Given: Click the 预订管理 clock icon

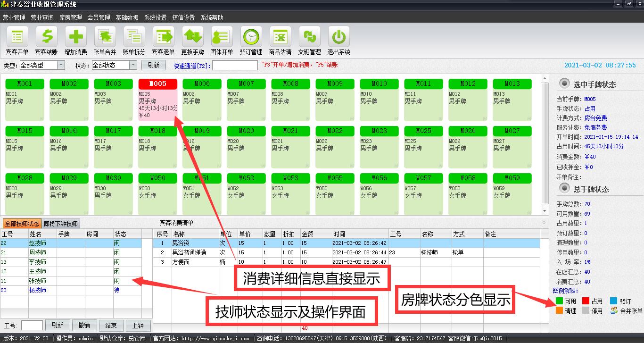Looking at the screenshot, I should pyautogui.click(x=251, y=37).
